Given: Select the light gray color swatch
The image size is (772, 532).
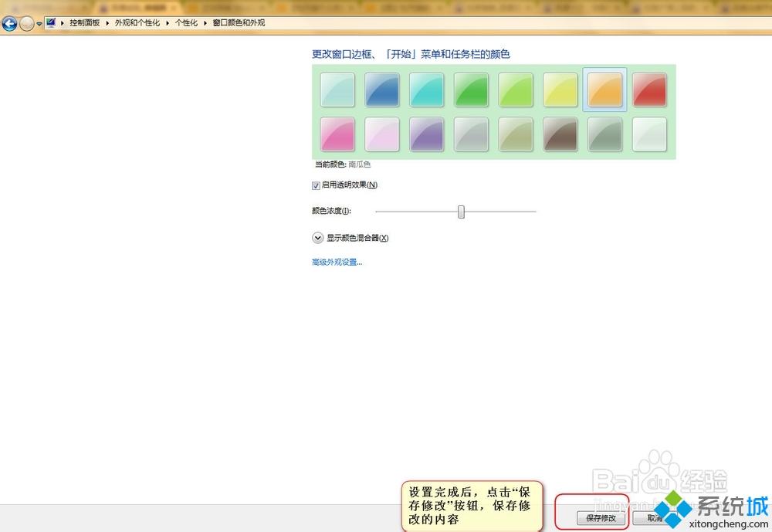Looking at the screenshot, I should [471, 134].
